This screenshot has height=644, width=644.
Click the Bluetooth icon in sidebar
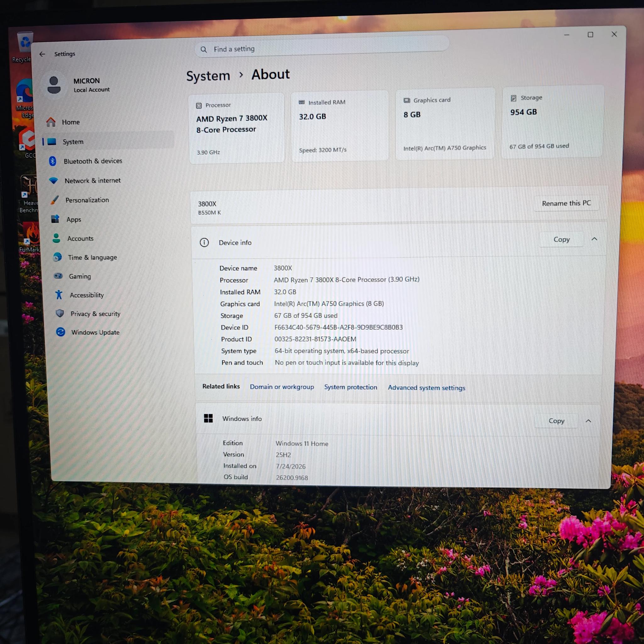[x=52, y=161]
